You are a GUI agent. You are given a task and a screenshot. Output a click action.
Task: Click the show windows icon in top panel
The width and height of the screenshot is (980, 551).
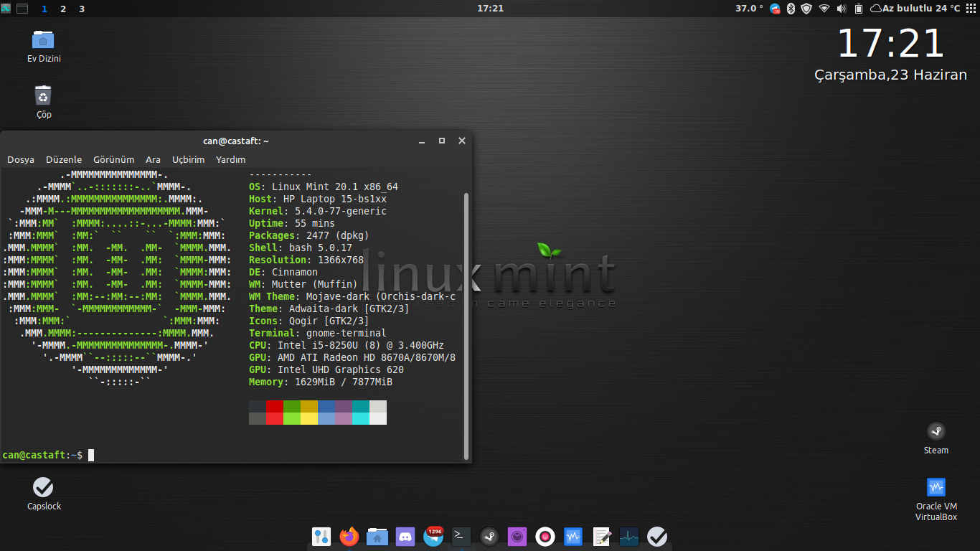[22, 9]
